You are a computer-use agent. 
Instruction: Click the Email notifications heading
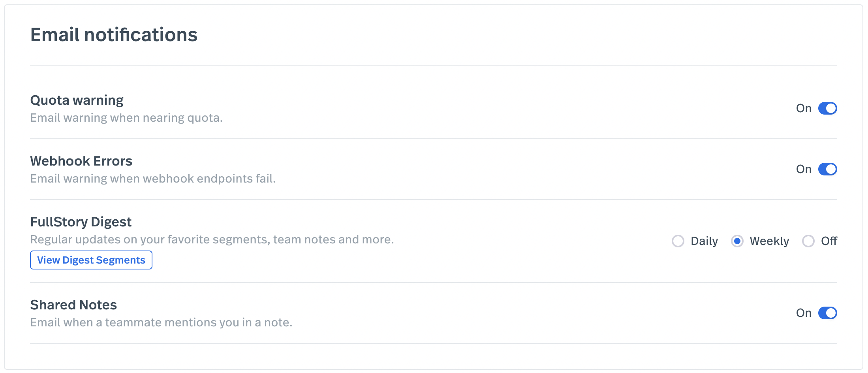pyautogui.click(x=114, y=35)
